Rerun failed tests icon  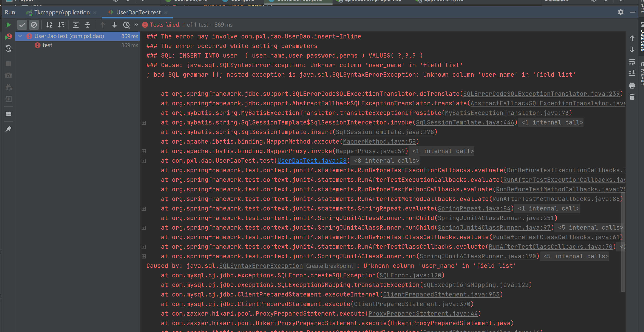(x=8, y=37)
